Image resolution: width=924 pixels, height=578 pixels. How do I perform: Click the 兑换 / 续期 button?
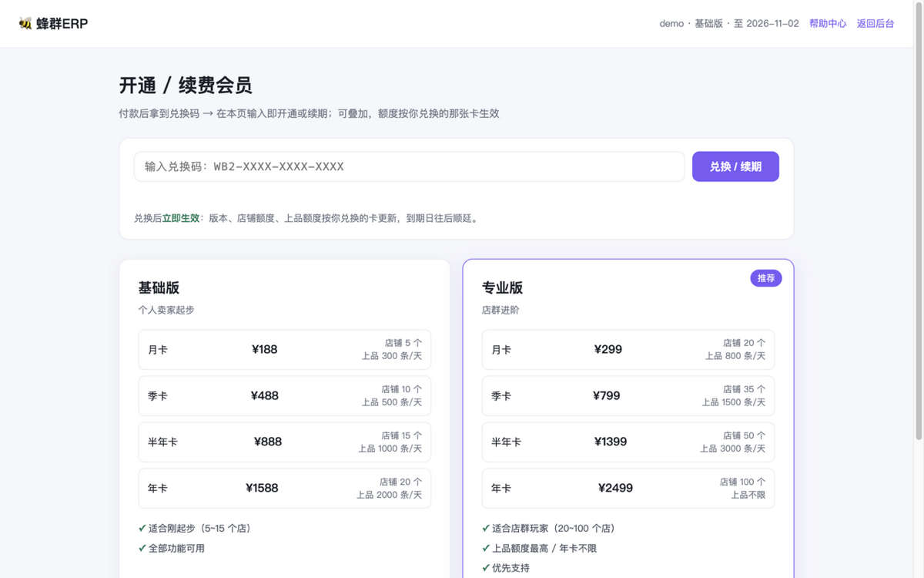[x=735, y=166]
